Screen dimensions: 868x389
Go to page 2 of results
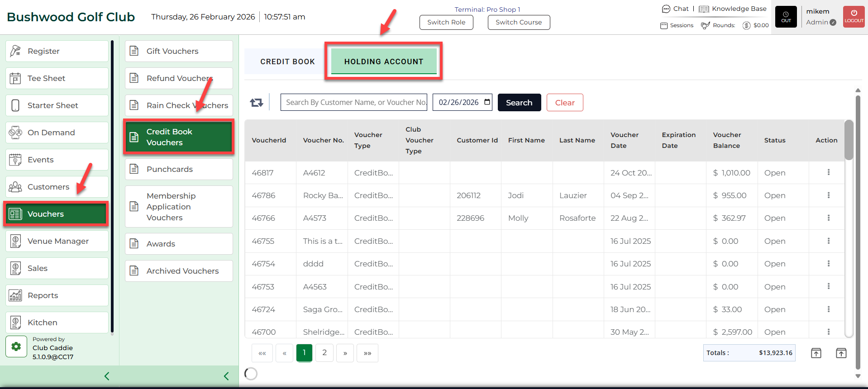point(324,353)
